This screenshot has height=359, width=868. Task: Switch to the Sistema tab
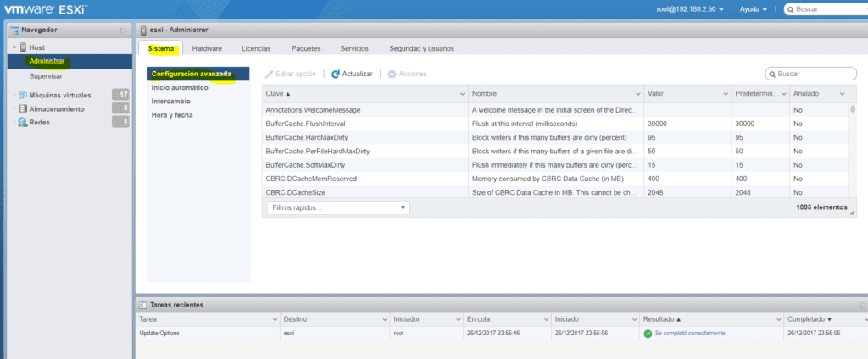pos(160,48)
